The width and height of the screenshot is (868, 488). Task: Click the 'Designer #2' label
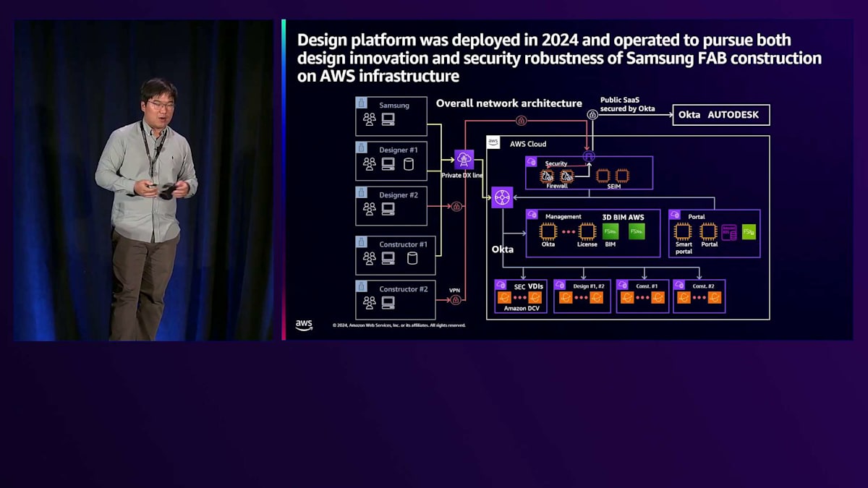tap(398, 194)
